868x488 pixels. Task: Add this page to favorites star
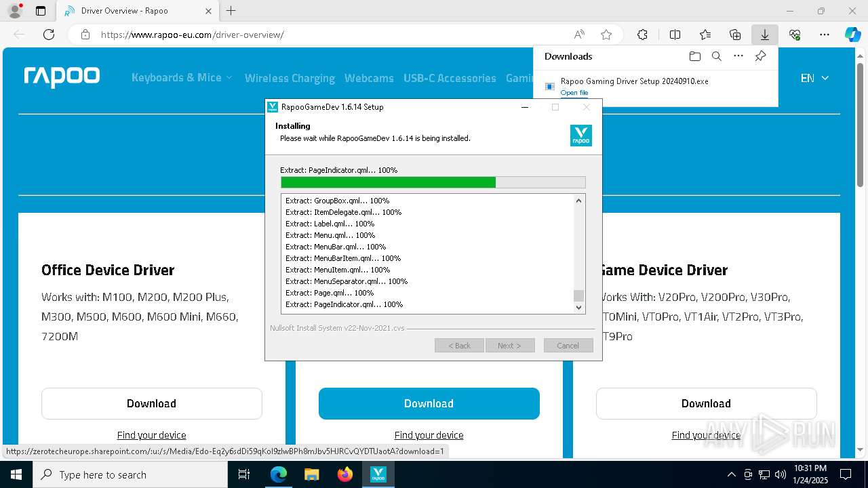(606, 35)
